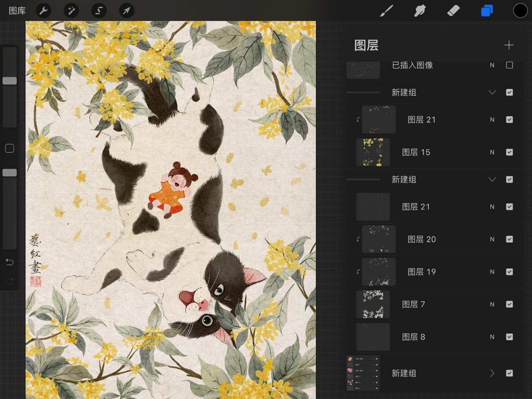
Task: Collapse the 新建组 group below 图层 15
Action: (492, 179)
